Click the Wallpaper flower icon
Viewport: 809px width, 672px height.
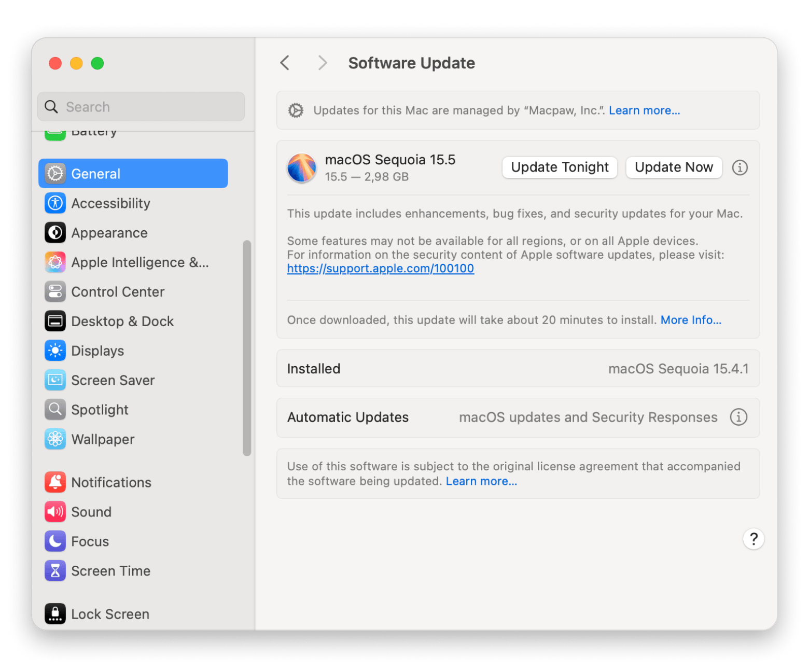(x=55, y=439)
